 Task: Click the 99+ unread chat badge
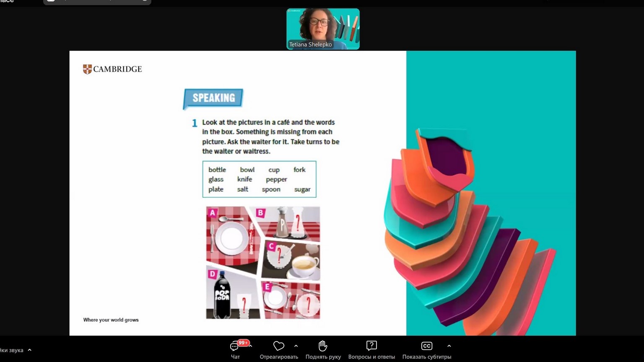[243, 343]
